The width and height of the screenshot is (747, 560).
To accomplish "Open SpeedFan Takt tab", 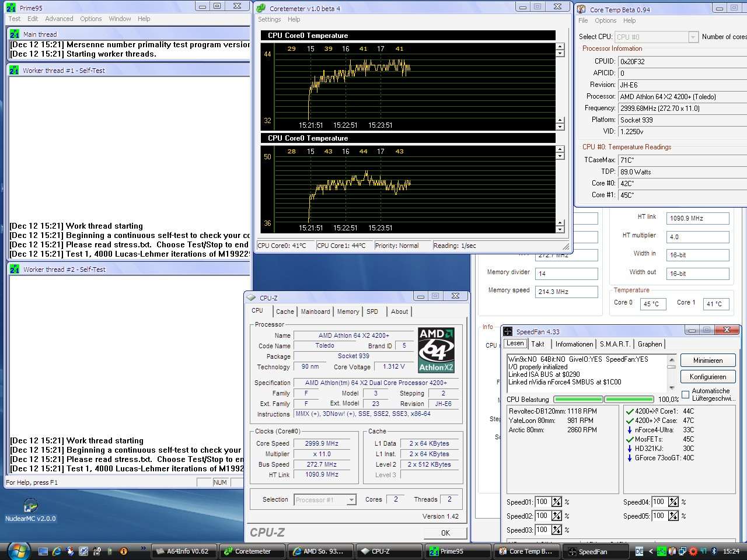I will click(x=538, y=344).
